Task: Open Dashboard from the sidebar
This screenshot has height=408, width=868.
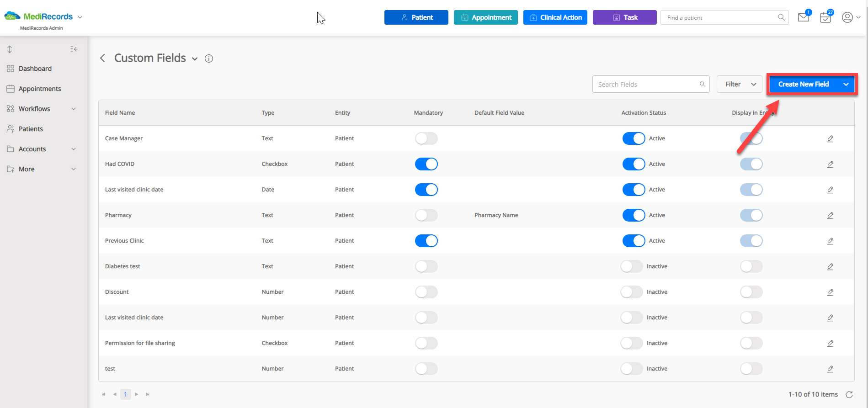Action: [35, 69]
